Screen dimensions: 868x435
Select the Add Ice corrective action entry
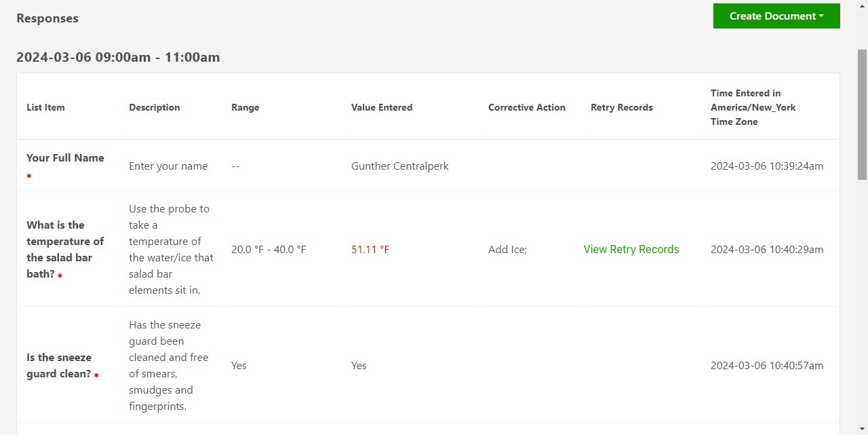tap(507, 249)
